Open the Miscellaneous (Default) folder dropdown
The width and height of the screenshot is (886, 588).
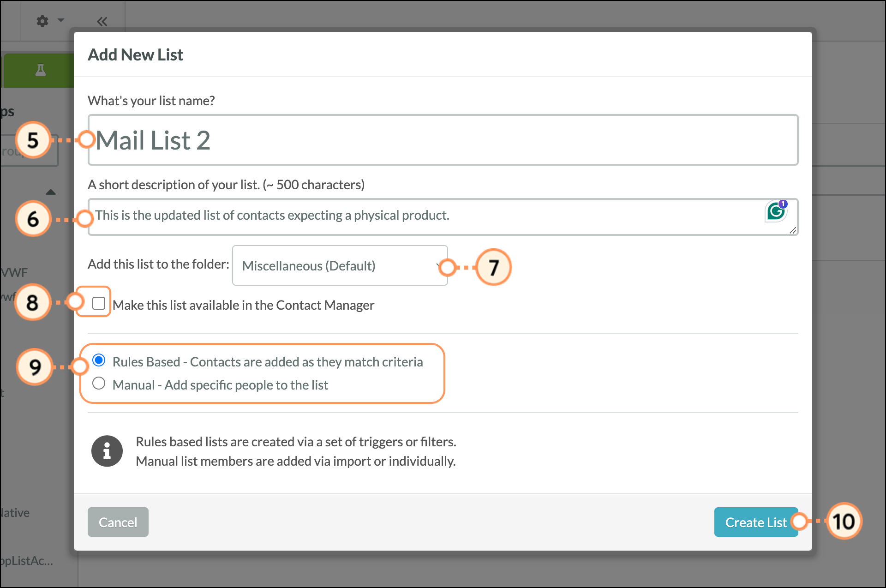tap(340, 266)
